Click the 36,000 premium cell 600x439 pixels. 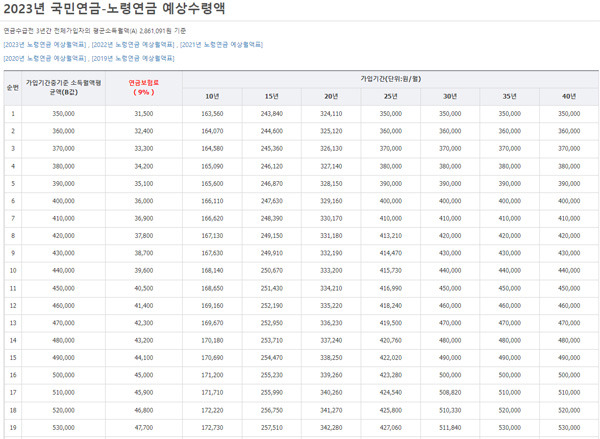point(144,201)
